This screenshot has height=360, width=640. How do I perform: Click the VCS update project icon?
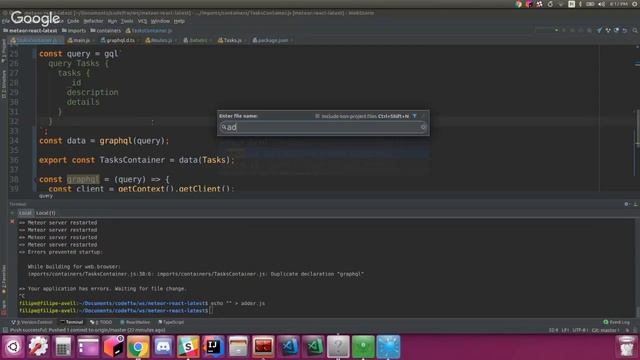click(599, 30)
